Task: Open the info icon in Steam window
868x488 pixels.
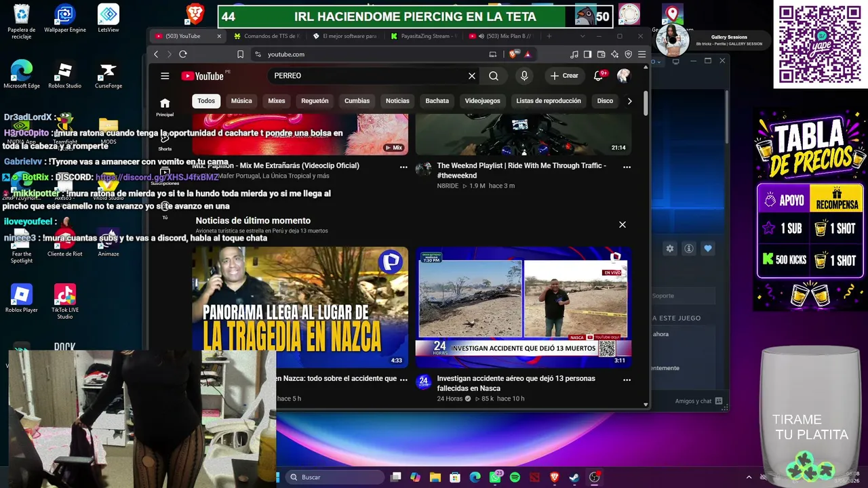Action: pyautogui.click(x=689, y=249)
